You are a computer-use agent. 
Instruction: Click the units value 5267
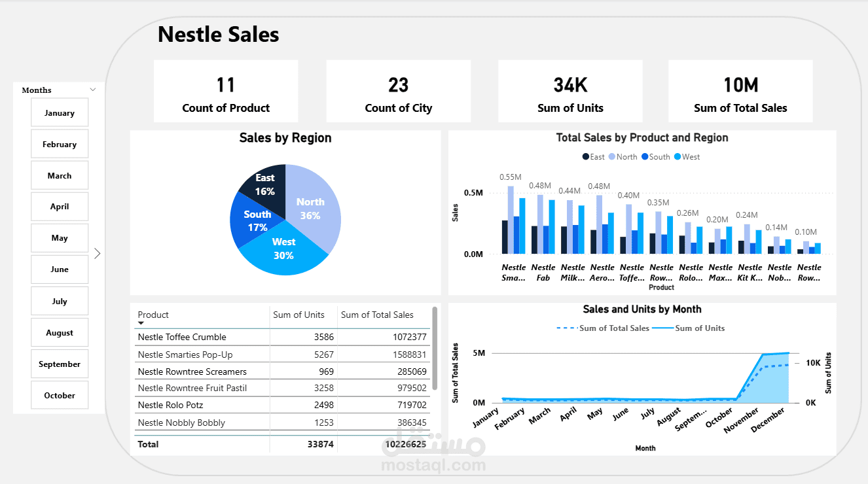point(323,354)
